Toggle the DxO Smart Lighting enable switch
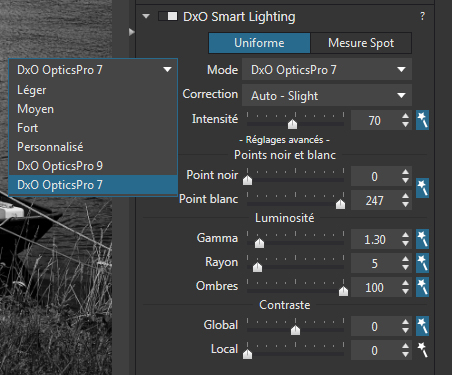Image resolution: width=452 pixels, height=375 pixels. tap(168, 16)
